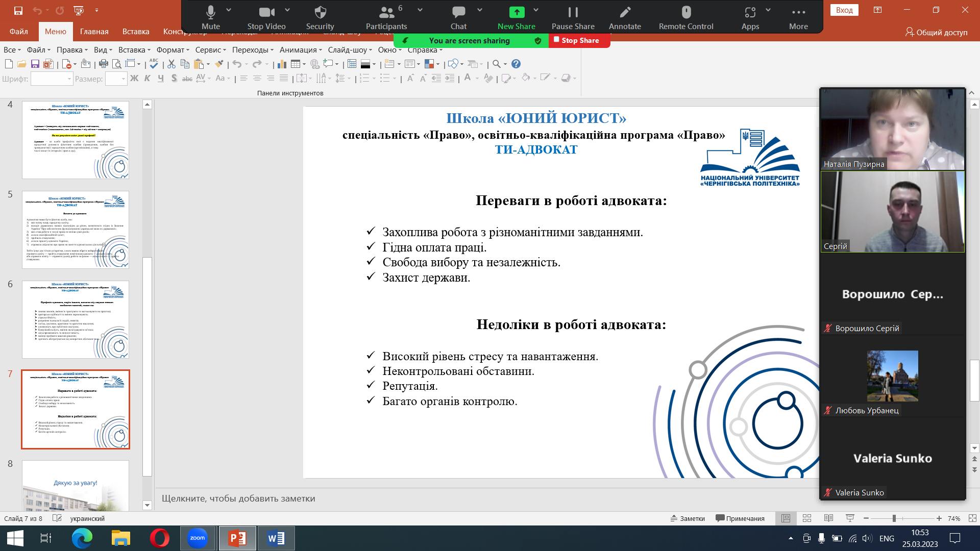980x551 pixels.
Task: Click the Print icon in the toolbar
Action: click(x=104, y=64)
